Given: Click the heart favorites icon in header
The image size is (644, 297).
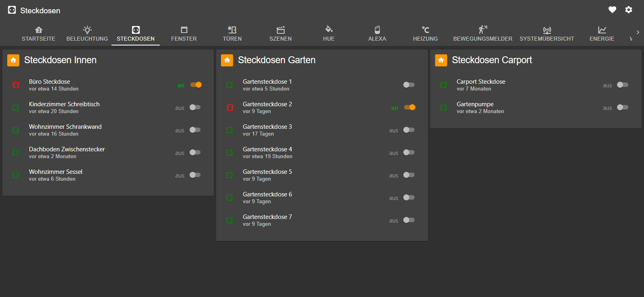Looking at the screenshot, I should coord(612,10).
